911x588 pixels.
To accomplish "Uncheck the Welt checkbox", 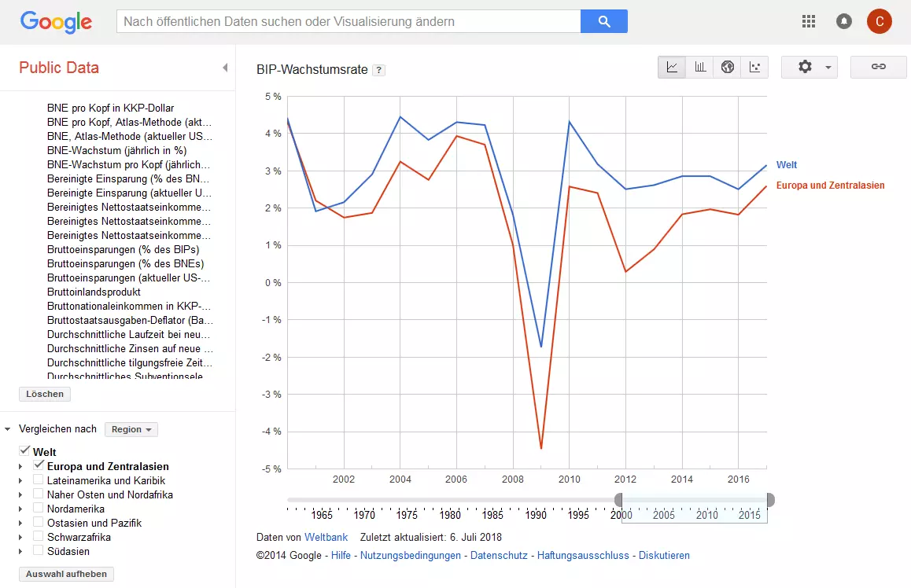I will pyautogui.click(x=24, y=451).
